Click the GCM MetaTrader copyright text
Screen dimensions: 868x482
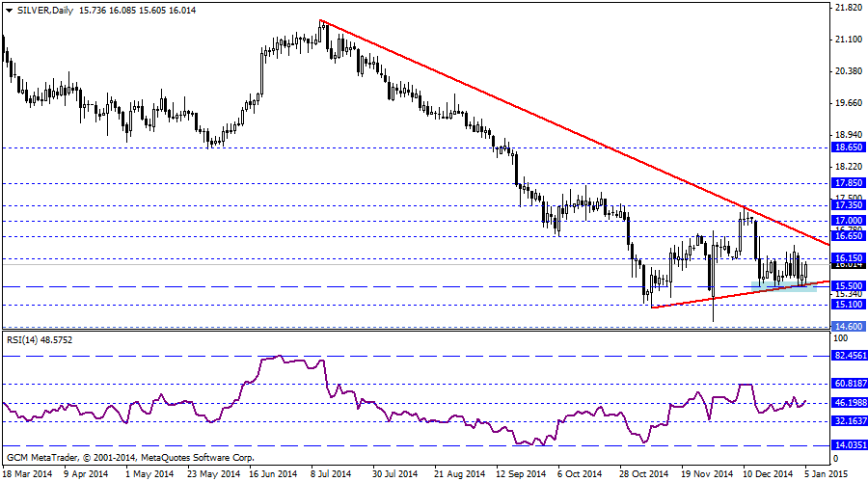(129, 457)
